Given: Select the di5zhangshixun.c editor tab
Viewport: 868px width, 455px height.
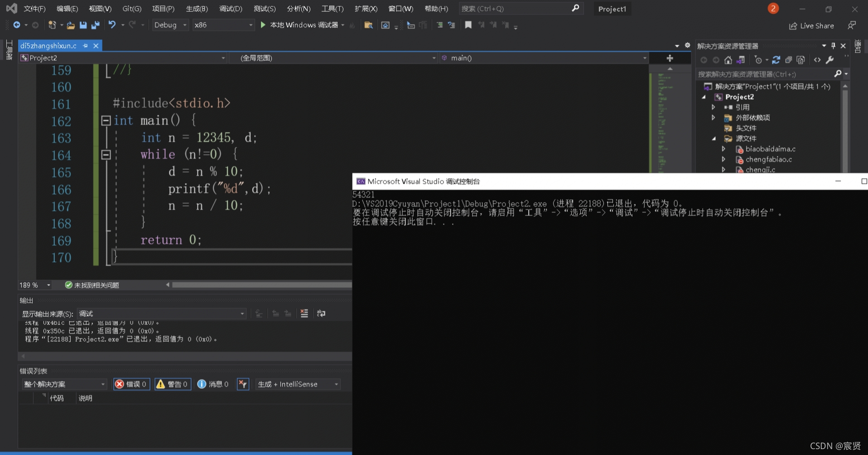Looking at the screenshot, I should pos(48,46).
